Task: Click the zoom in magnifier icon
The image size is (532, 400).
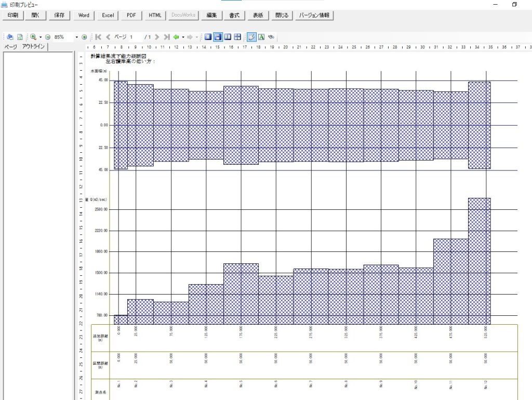Action: (x=33, y=37)
